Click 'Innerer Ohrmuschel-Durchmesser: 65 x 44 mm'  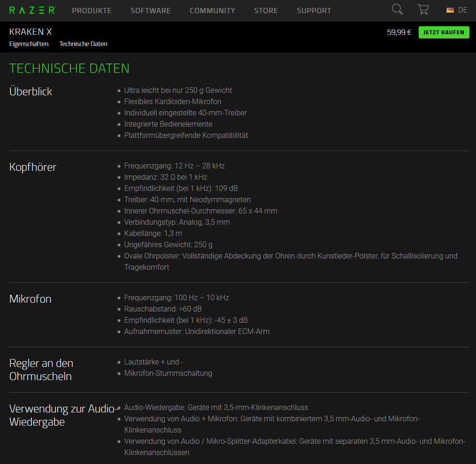[200, 211]
